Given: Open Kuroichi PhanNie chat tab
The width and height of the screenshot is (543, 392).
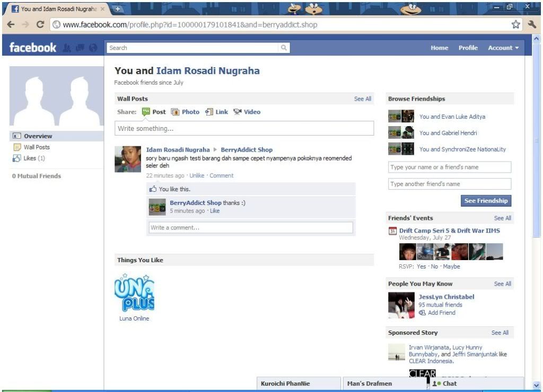Looking at the screenshot, I should [x=299, y=384].
